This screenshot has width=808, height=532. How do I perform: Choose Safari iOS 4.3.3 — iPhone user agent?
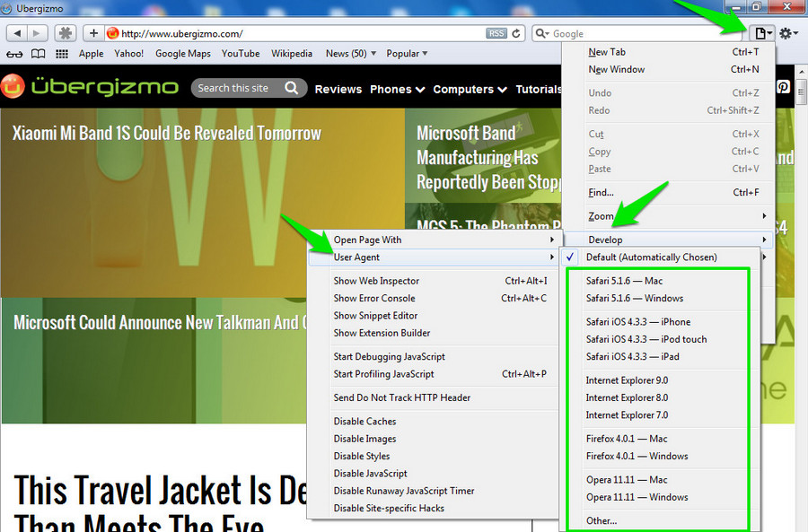(660, 322)
